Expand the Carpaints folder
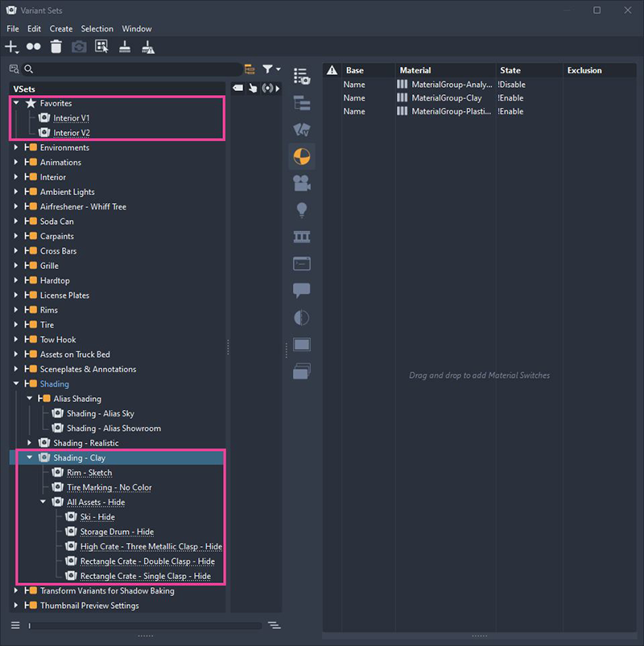Viewport: 644px width, 646px height. 16,236
